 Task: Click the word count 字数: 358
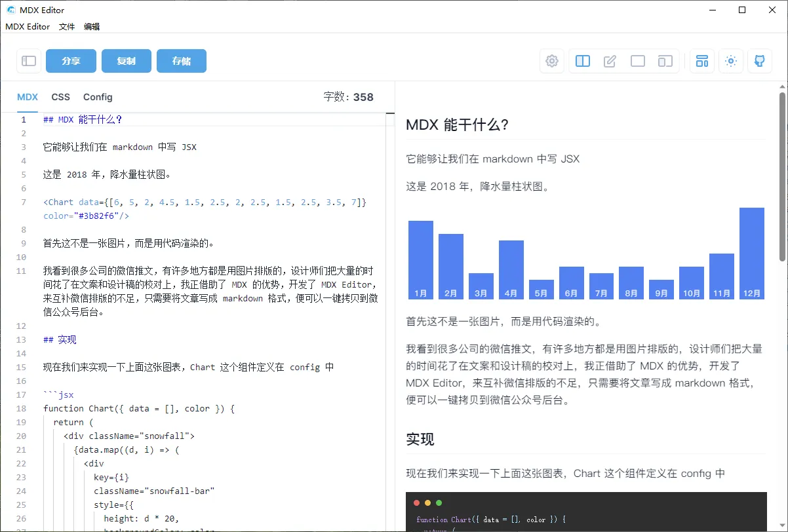[348, 97]
